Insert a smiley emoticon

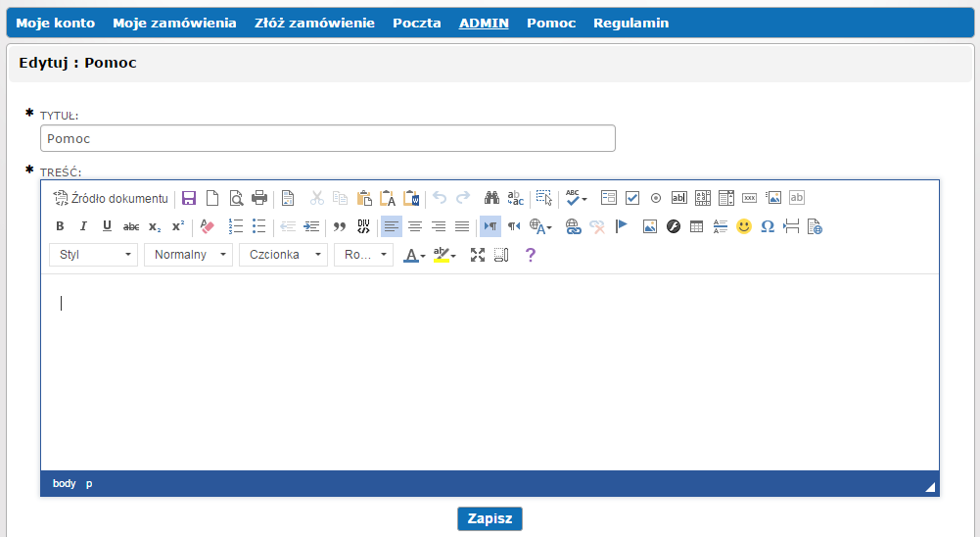pos(744,226)
